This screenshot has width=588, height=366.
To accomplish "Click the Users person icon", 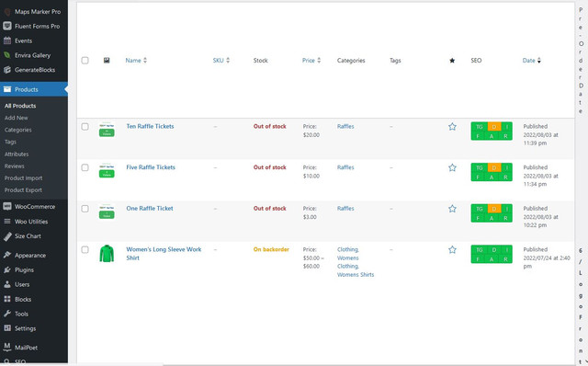I will (7, 284).
